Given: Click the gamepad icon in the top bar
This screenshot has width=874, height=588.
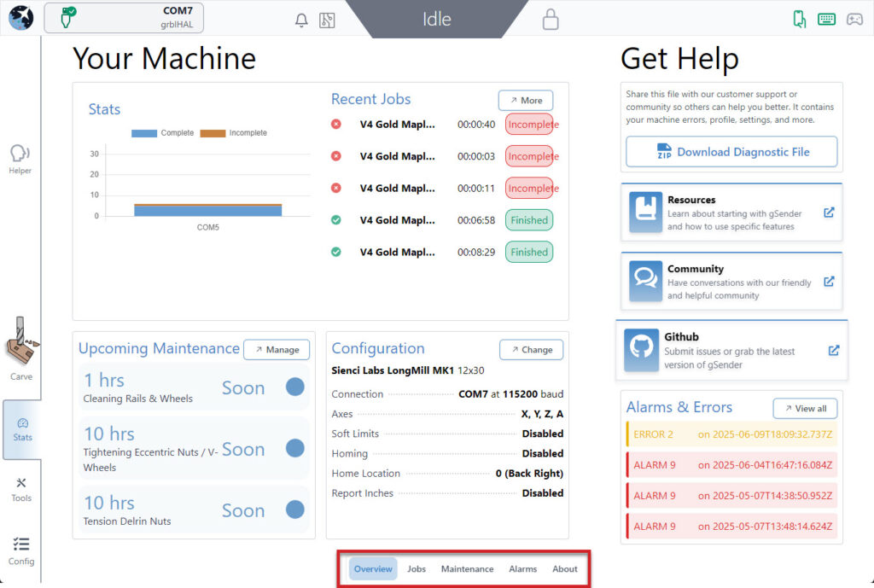Looking at the screenshot, I should pos(854,20).
